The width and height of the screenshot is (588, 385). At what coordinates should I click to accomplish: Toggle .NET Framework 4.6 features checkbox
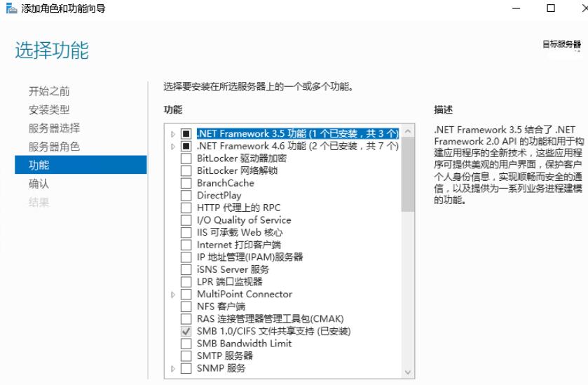186,147
